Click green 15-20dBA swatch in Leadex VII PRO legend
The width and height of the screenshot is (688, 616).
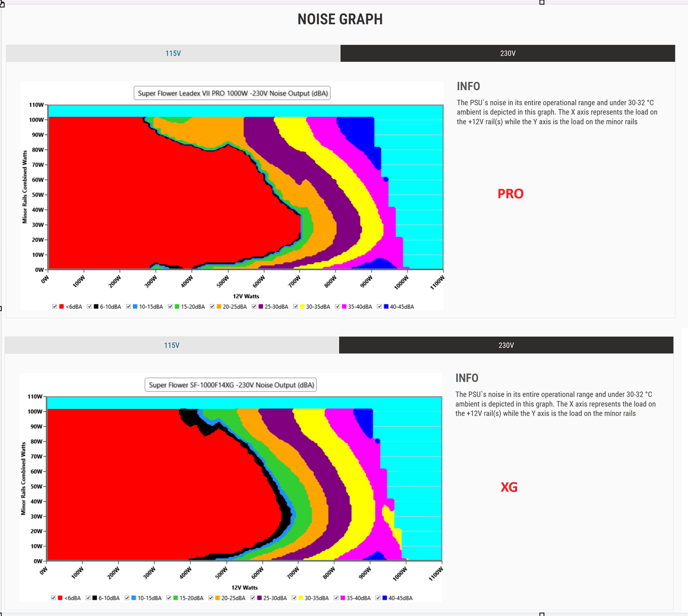(x=177, y=307)
